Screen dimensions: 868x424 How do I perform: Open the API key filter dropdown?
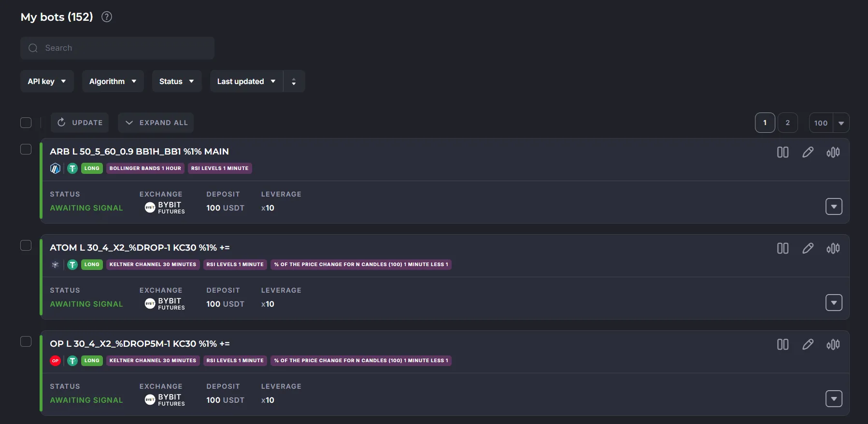click(47, 82)
